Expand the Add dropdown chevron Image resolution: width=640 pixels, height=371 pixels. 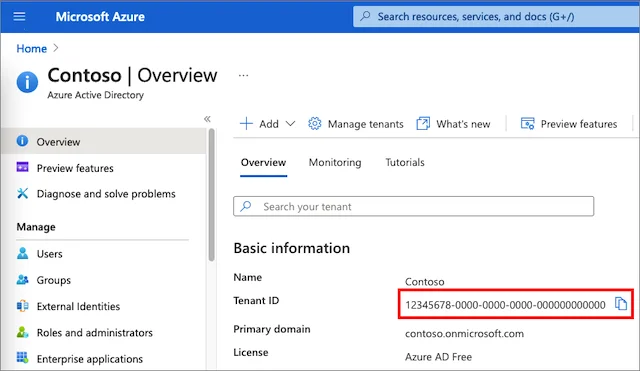pyautogui.click(x=290, y=124)
